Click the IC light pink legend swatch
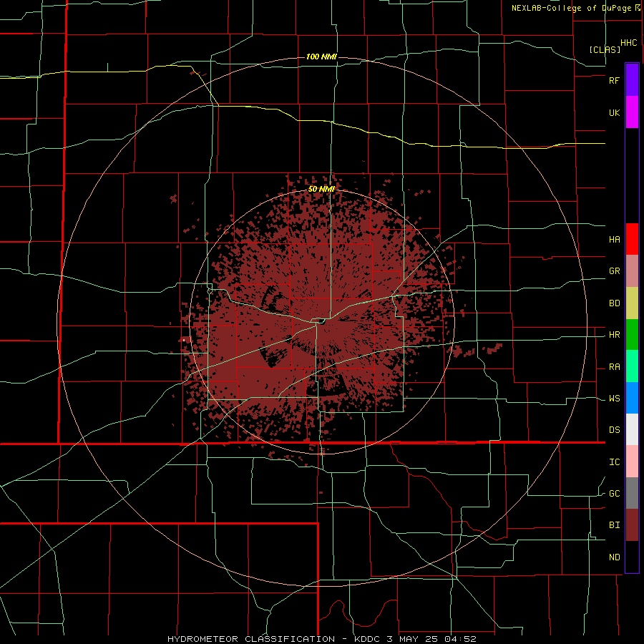The width and height of the screenshot is (644, 644). coord(632,462)
